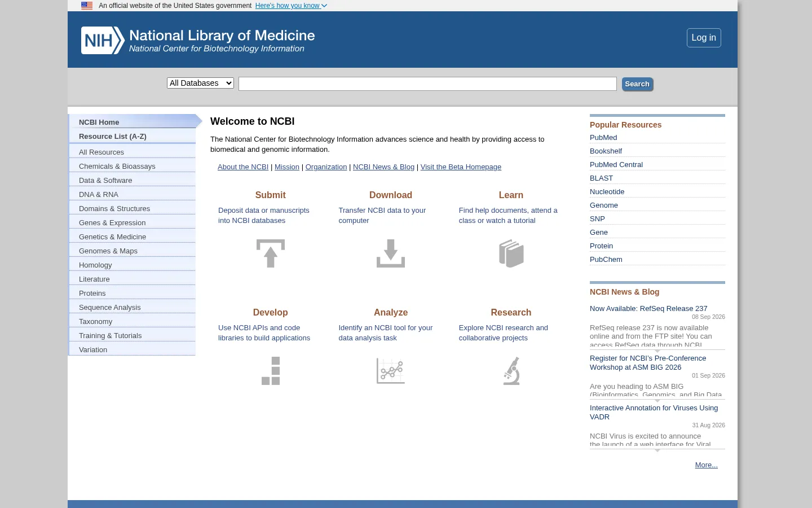Select NCBI Home in sidebar

pos(132,122)
